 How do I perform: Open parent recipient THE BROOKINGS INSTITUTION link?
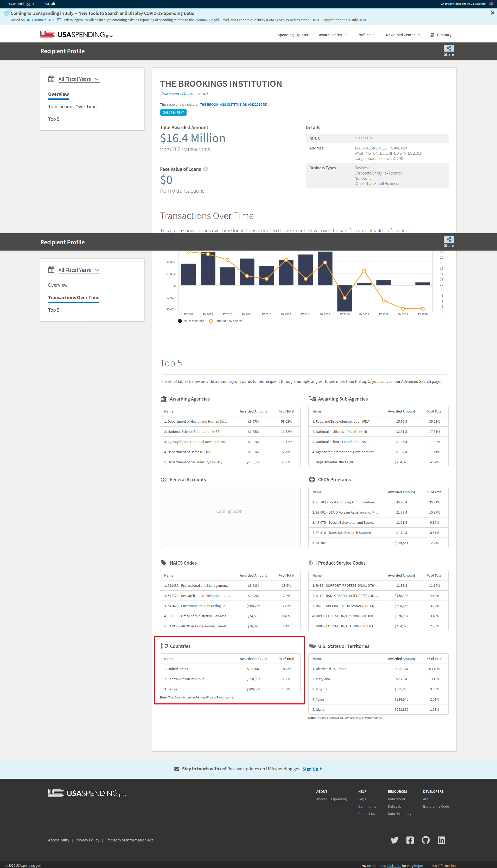(233, 104)
